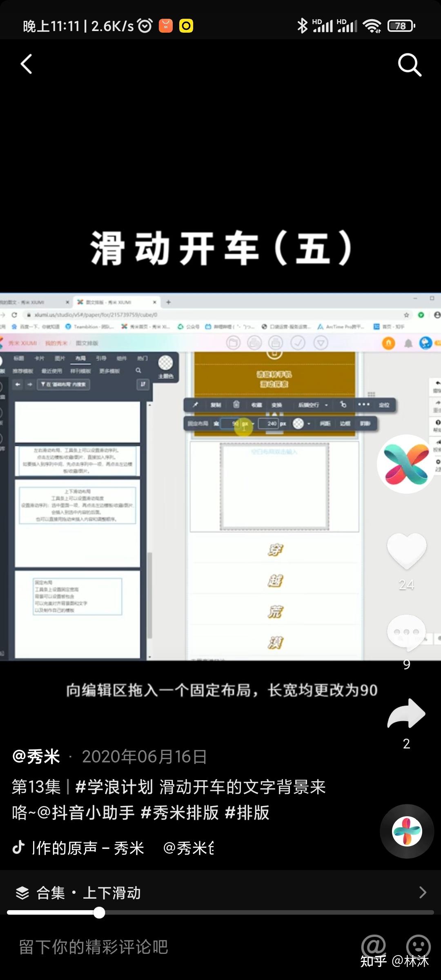Open the 合集·上下滑动 collection bar

tap(220, 893)
